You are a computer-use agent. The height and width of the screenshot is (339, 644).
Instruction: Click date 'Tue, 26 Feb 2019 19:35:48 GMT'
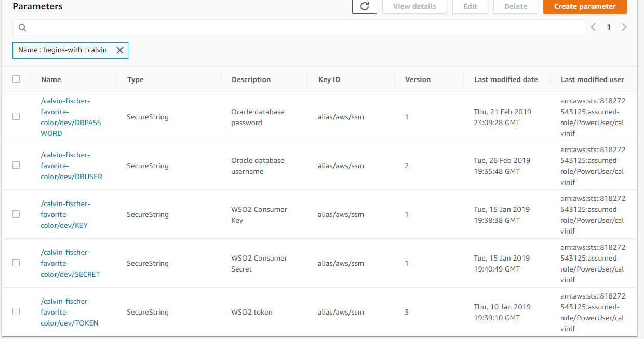[502, 166]
